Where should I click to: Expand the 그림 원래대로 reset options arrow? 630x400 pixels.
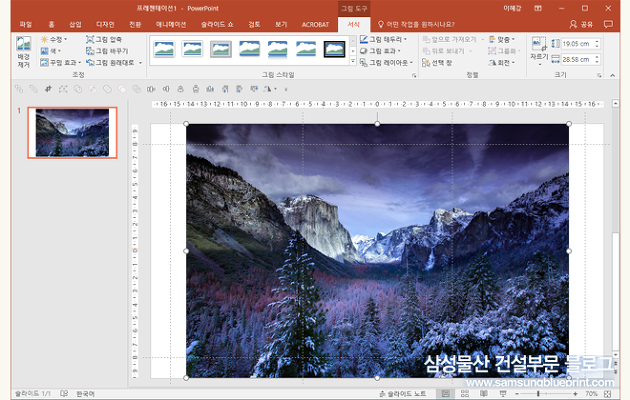click(x=141, y=63)
